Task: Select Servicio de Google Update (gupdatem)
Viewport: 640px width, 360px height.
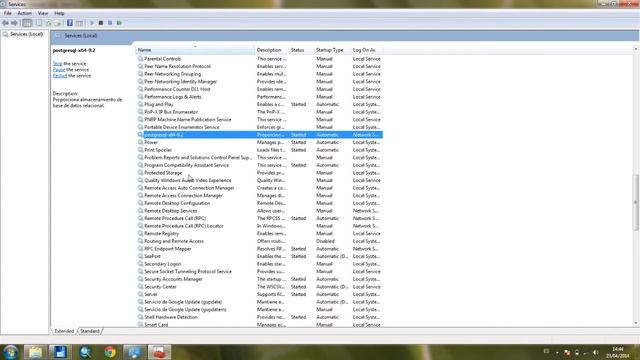Action: [x=185, y=309]
